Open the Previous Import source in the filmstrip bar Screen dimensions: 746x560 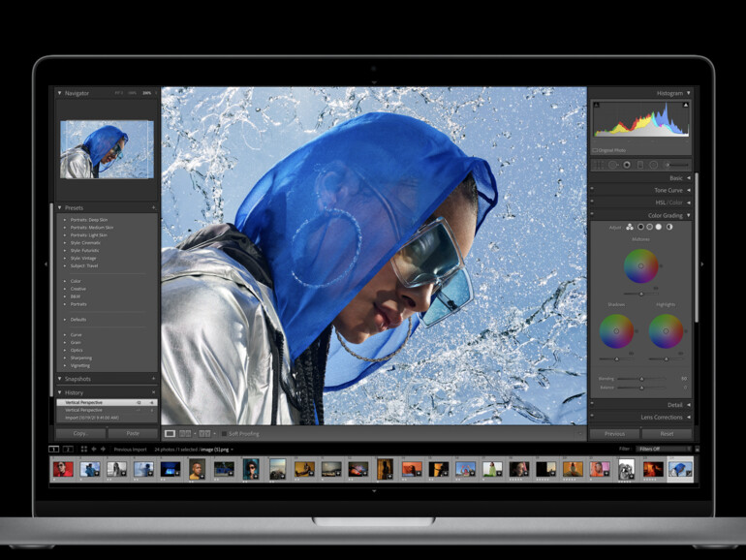(x=130, y=450)
